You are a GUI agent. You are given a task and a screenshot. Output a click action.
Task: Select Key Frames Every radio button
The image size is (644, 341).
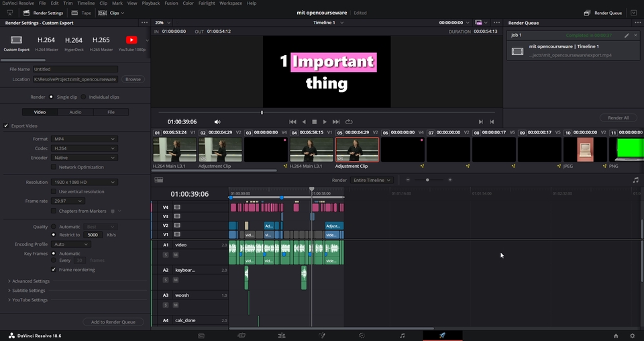tap(54, 260)
